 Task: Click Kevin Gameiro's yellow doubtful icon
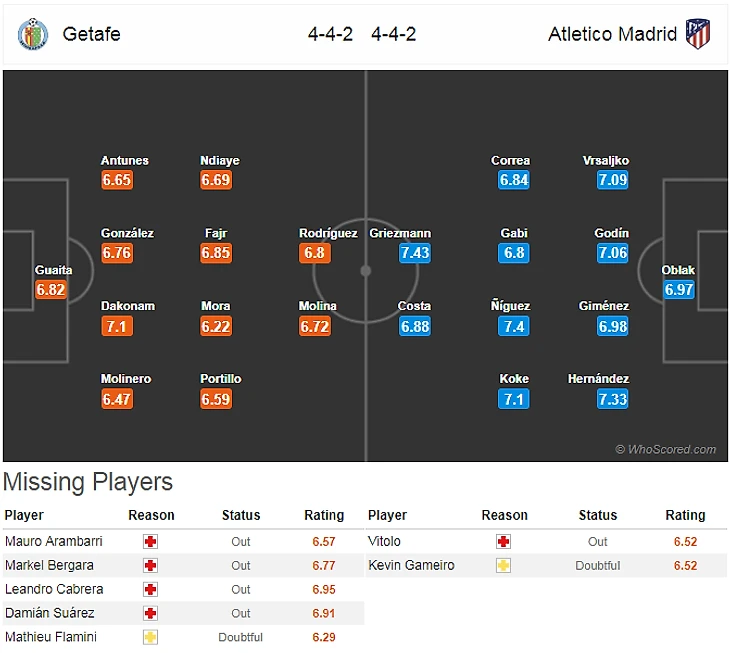(503, 565)
